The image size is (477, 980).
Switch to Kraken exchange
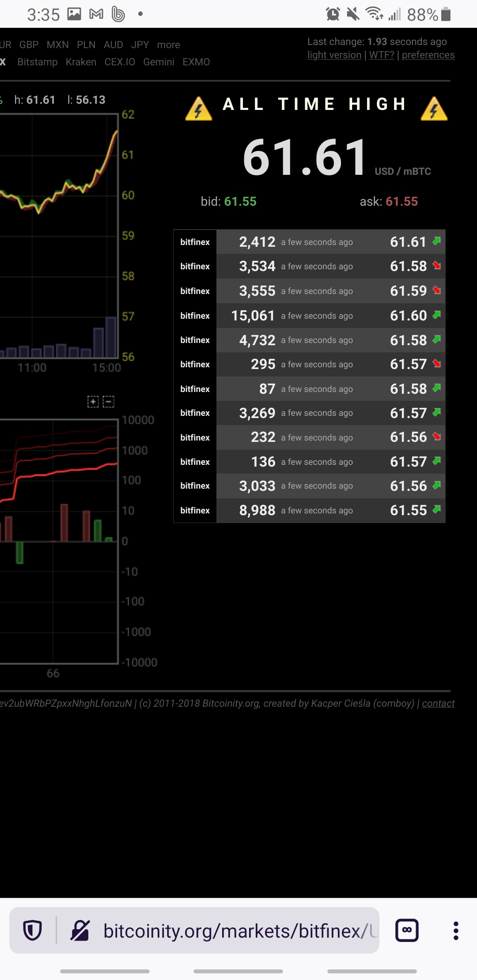coord(81,62)
